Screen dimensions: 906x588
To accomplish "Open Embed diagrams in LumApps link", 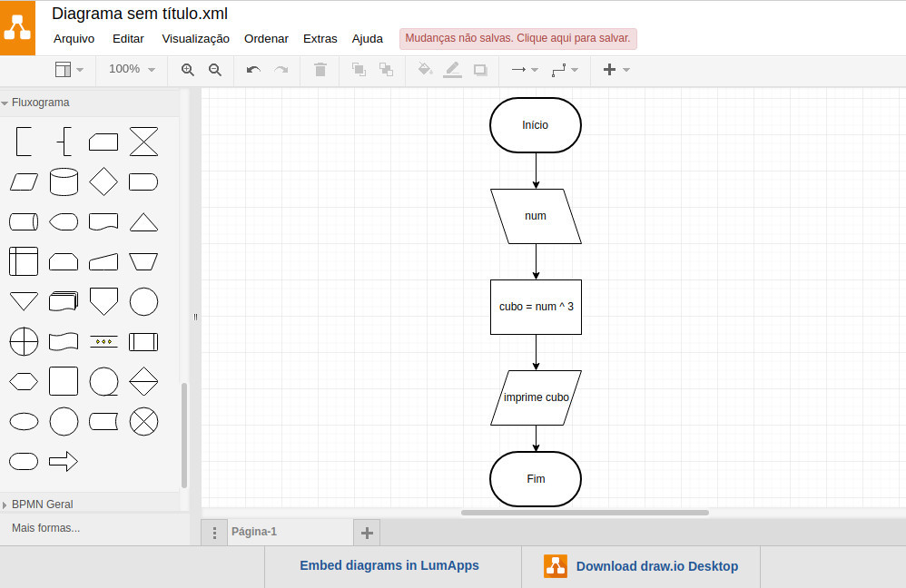I will 389,565.
